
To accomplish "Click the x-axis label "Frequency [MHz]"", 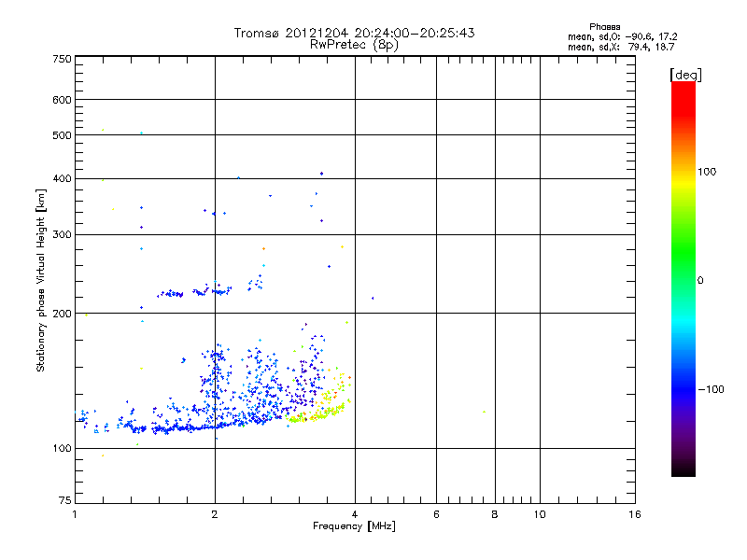I will pyautogui.click(x=354, y=526).
